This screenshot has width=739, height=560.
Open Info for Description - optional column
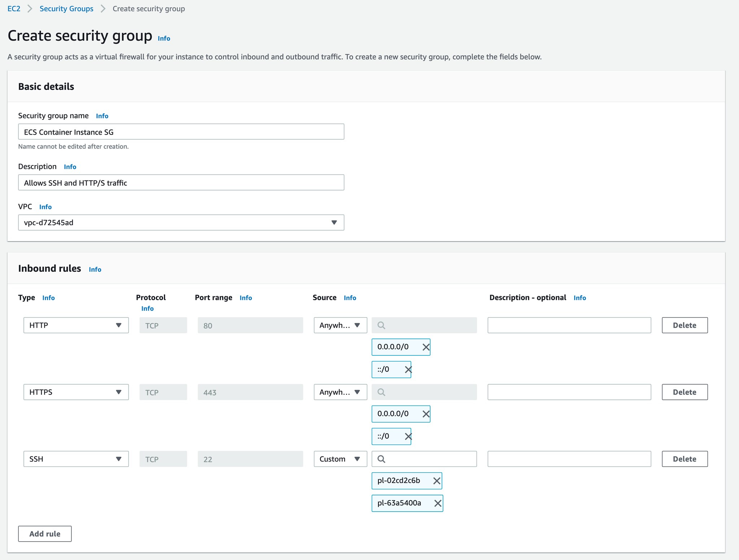click(x=580, y=298)
